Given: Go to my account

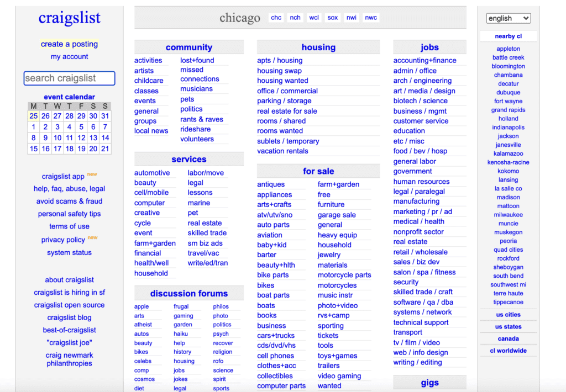Looking at the screenshot, I should point(69,57).
